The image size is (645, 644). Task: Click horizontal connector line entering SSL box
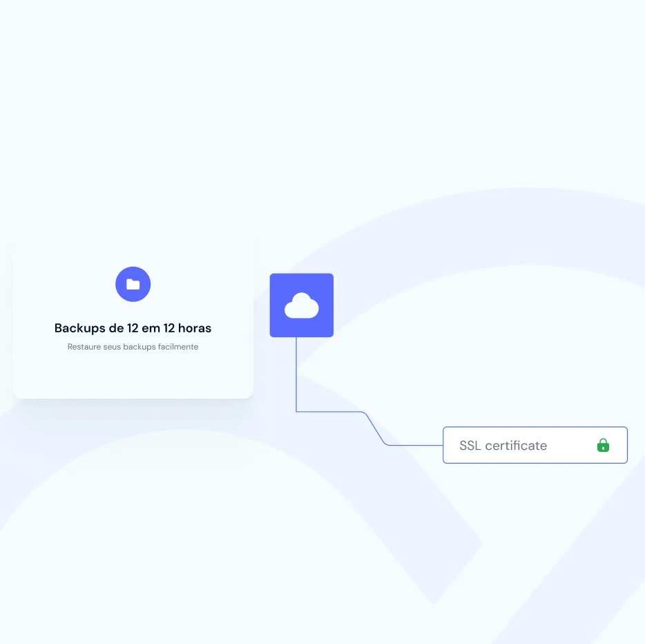(x=414, y=445)
